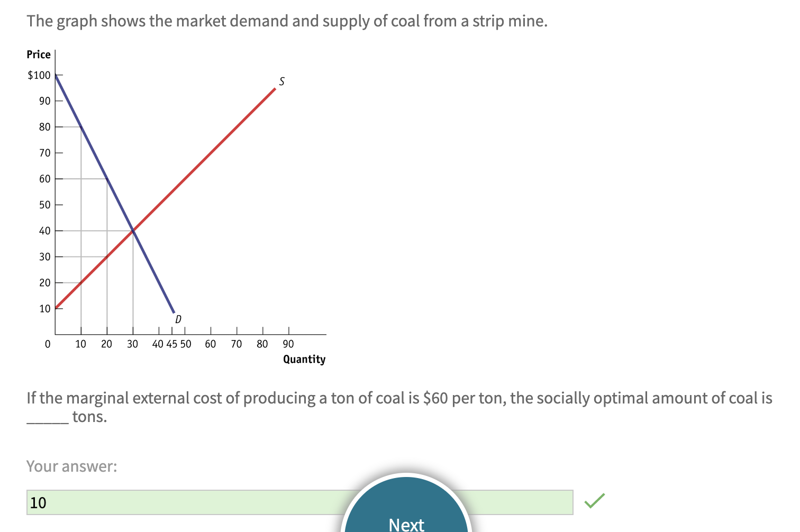
Task: Click the 60 price level on the axis
Action: (46, 179)
